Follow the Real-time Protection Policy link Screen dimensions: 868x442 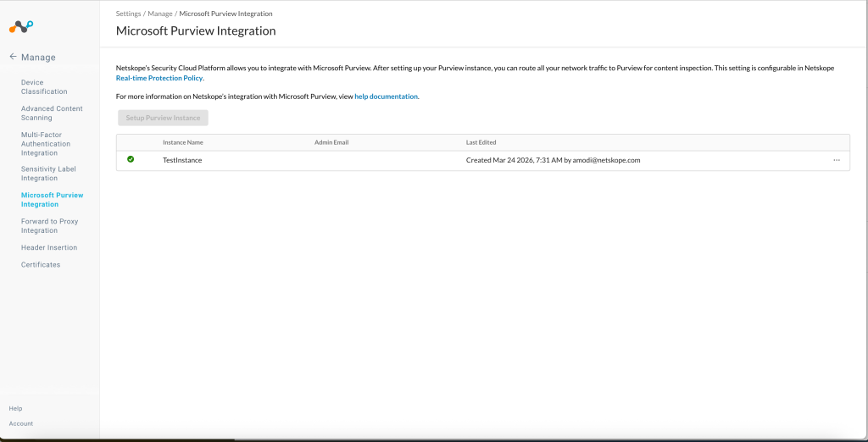159,78
